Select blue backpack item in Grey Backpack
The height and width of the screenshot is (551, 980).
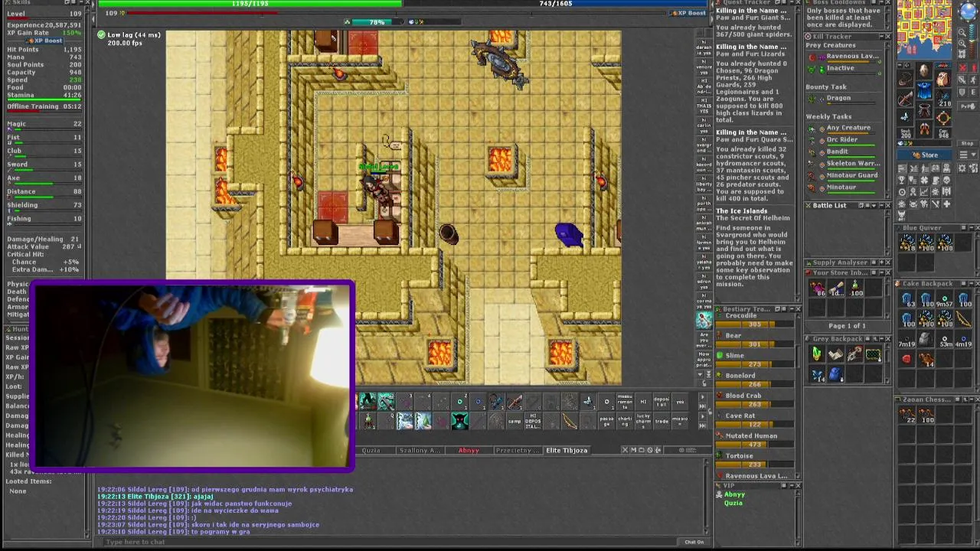835,374
